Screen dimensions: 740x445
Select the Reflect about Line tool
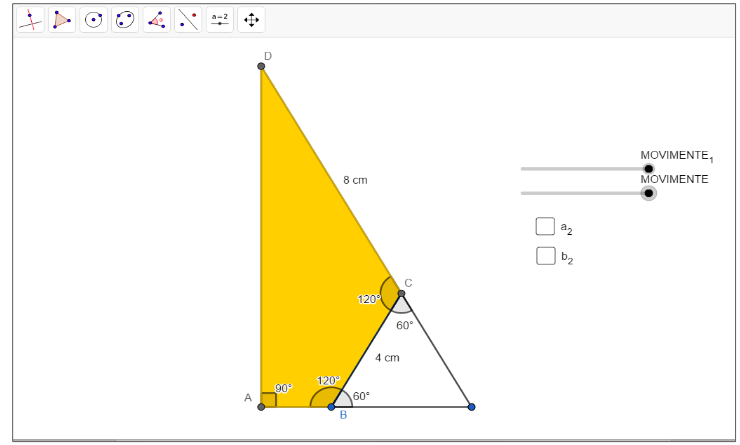[x=188, y=19]
